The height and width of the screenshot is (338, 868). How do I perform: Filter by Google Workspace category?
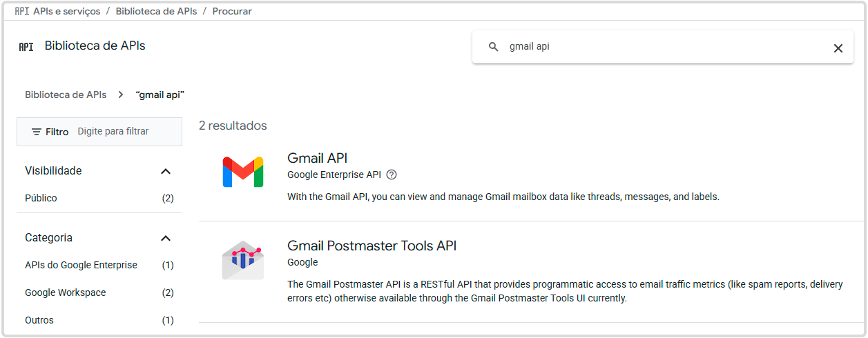(x=66, y=292)
